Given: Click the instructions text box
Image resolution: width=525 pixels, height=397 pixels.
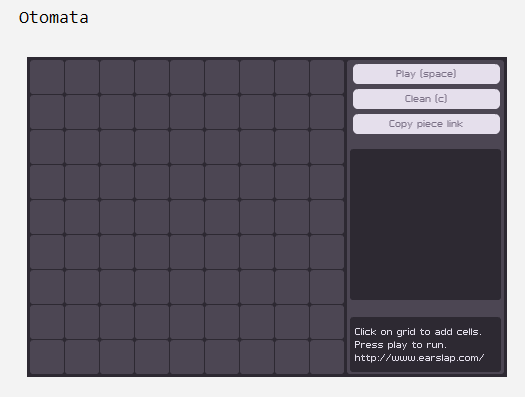Looking at the screenshot, I should [x=426, y=344].
